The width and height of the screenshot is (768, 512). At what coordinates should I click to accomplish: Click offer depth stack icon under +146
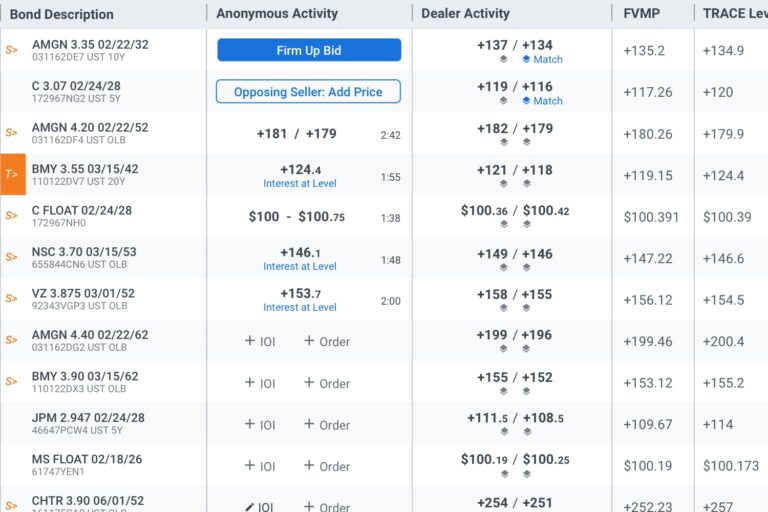(x=527, y=268)
